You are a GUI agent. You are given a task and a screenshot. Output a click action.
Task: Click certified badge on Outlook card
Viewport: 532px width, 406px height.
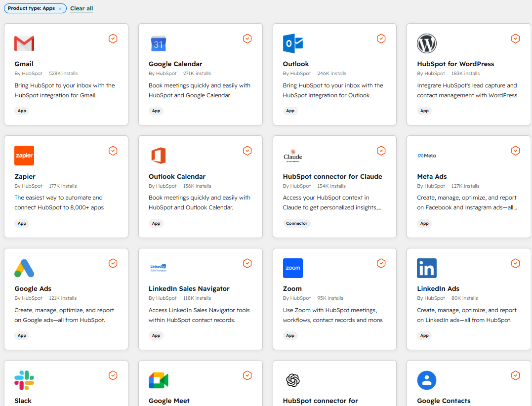[381, 39]
